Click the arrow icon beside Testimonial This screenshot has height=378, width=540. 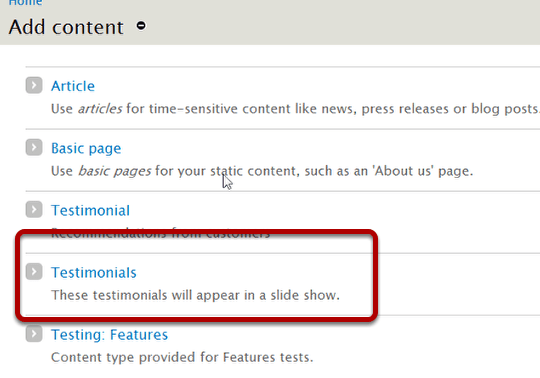[x=34, y=209]
